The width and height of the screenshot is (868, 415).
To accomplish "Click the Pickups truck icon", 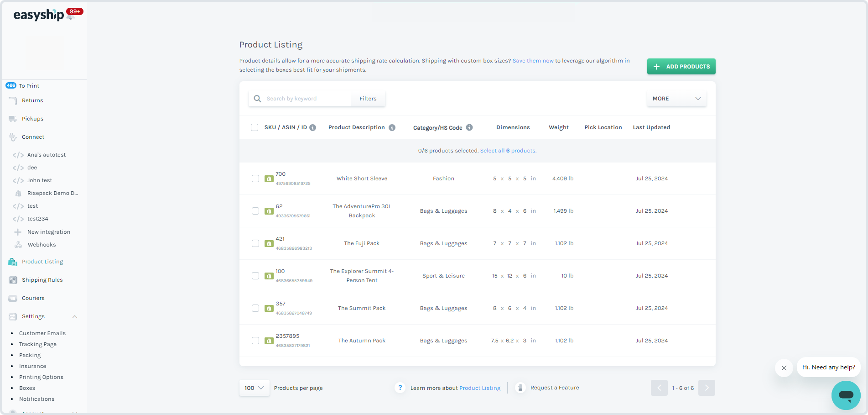I will click(13, 119).
